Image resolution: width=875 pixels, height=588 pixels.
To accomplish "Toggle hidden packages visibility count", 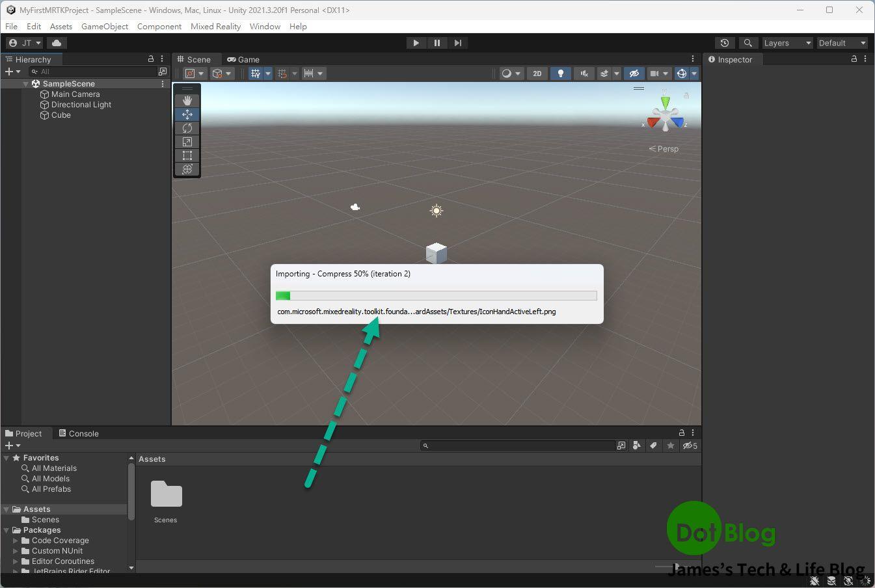I will tap(690, 446).
